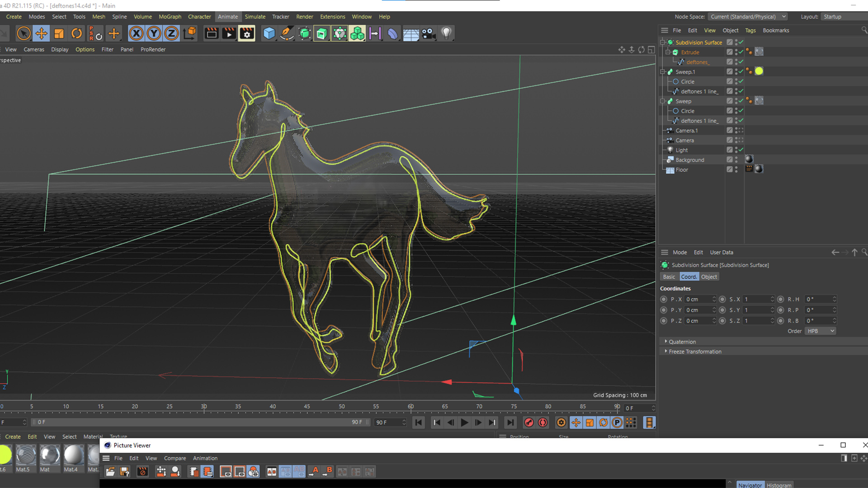The width and height of the screenshot is (868, 488).
Task: Open the rotation Order HPB dropdown
Action: tap(820, 331)
